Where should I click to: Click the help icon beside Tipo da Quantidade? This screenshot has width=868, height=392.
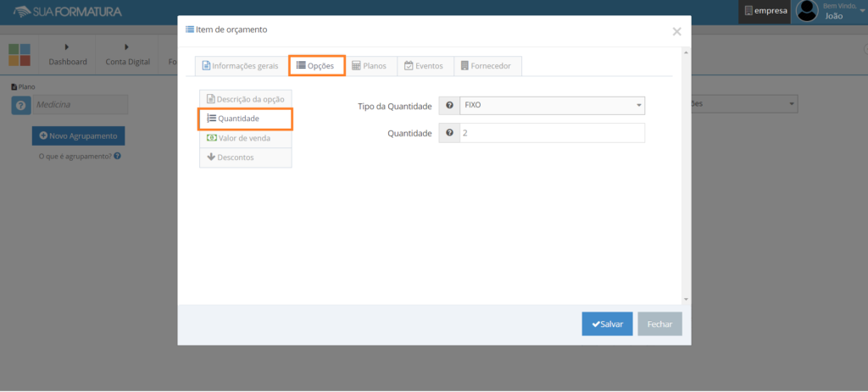pos(449,106)
